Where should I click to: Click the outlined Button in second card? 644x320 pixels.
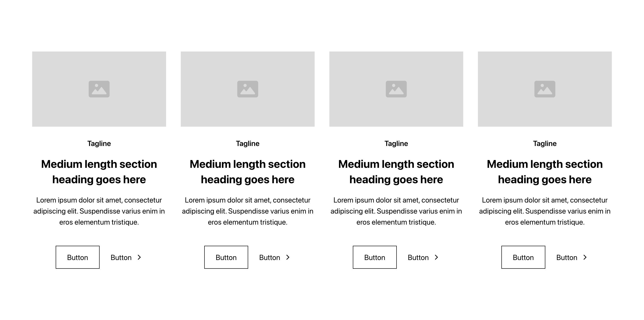coord(226,257)
